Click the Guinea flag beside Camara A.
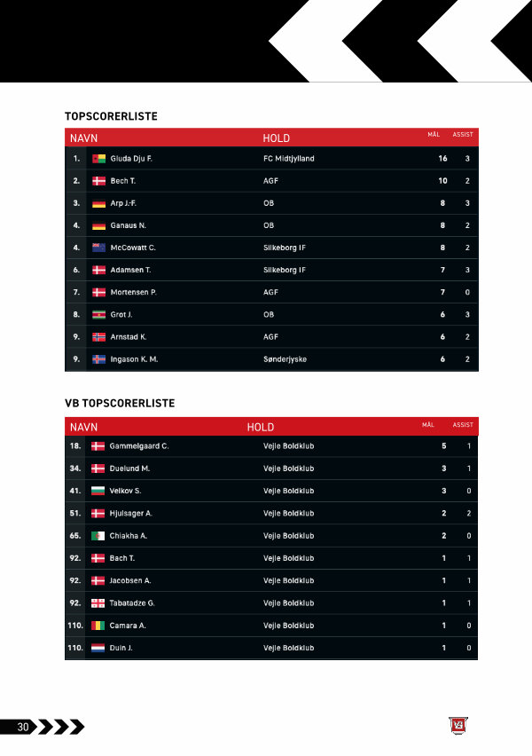Viewport: 532px width, 756px height. click(98, 626)
